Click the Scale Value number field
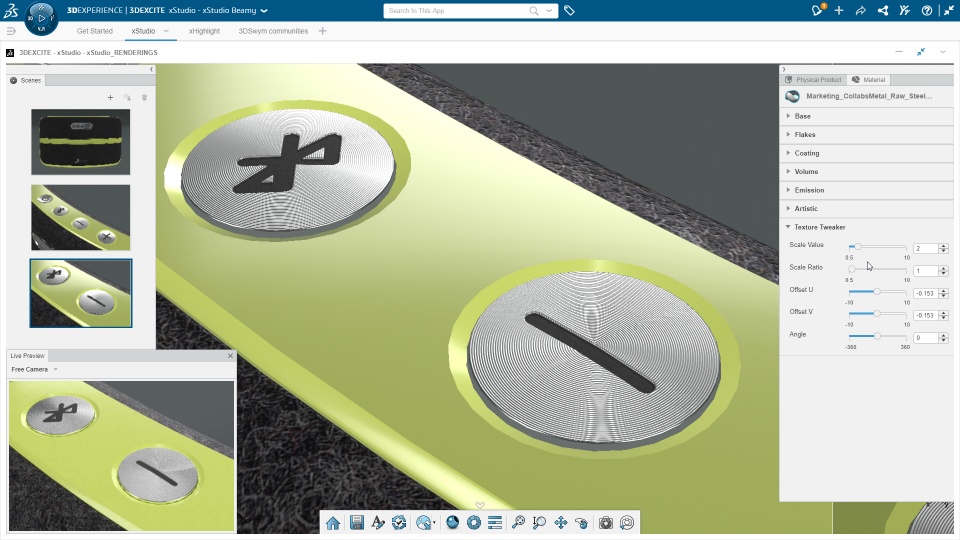Viewport: 960px width, 540px height. pos(925,249)
